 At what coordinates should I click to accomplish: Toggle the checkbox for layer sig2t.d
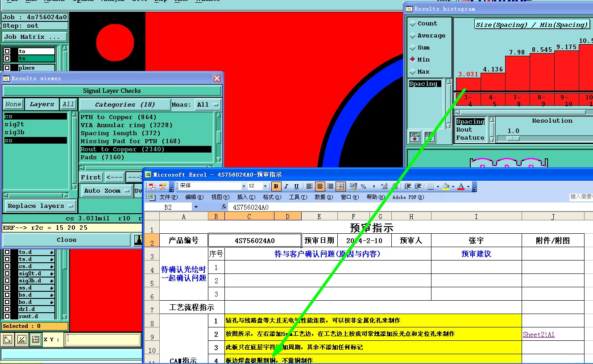pos(7,273)
